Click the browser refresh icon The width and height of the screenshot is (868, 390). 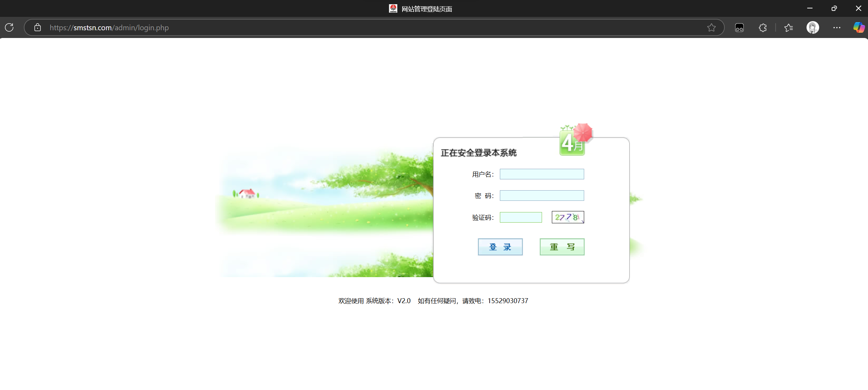9,27
